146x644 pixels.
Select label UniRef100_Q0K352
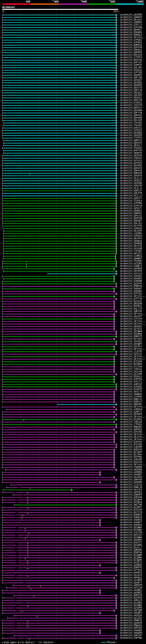click(131, 276)
